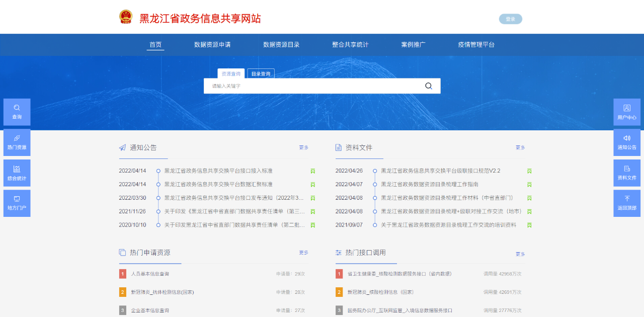644x317 pixels.
Task: Open the 通知公告 right sidebar icon
Action: coord(627,142)
